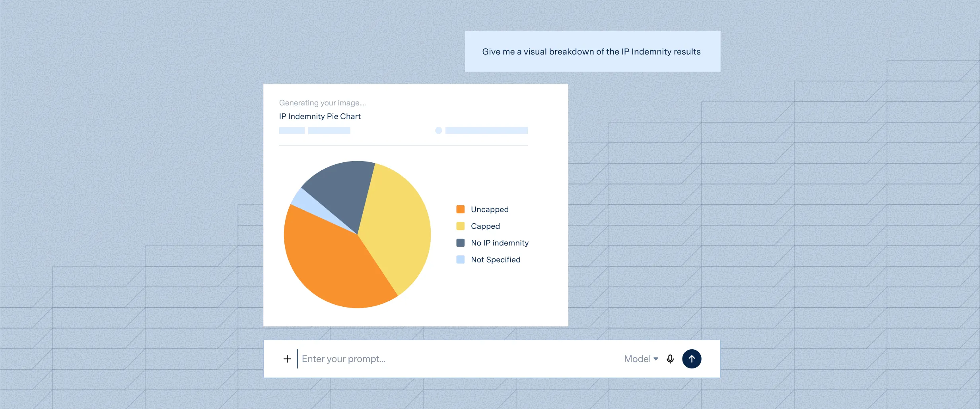Click the orange Uncapped legend swatch
The image size is (980, 409).
click(461, 209)
